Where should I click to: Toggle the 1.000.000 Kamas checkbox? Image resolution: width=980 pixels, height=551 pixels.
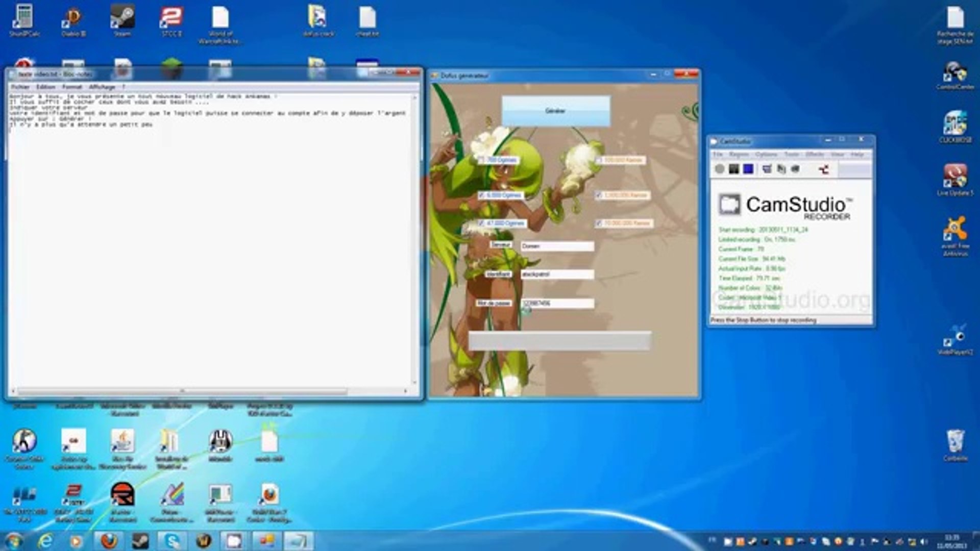598,195
